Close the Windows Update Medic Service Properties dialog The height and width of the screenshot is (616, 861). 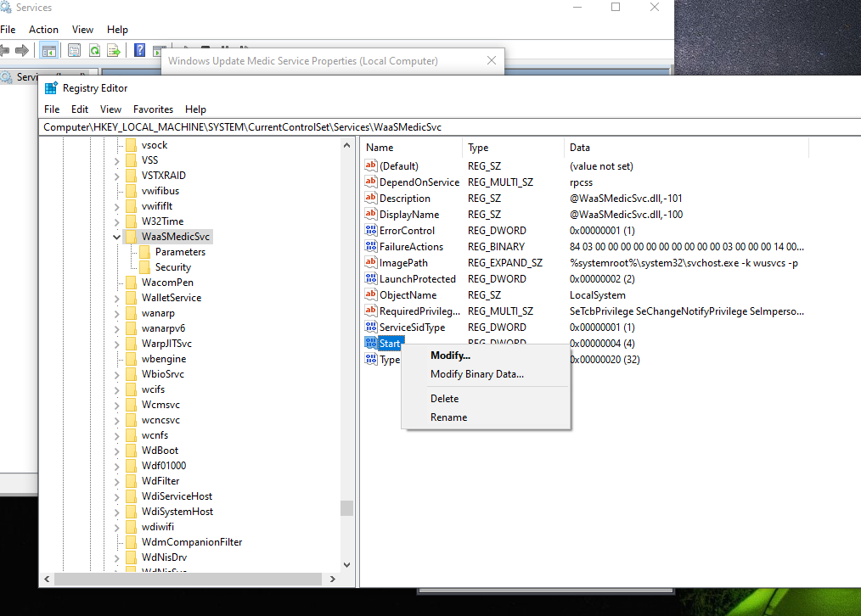point(492,60)
